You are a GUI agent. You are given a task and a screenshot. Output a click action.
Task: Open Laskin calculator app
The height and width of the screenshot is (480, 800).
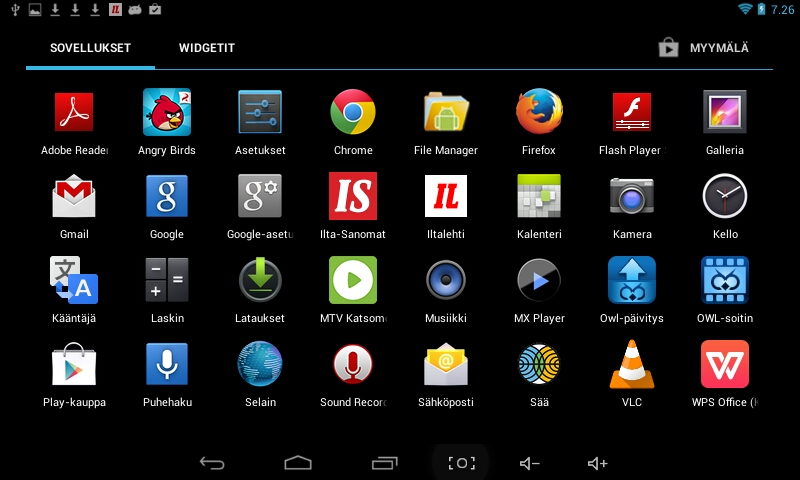pos(167,280)
